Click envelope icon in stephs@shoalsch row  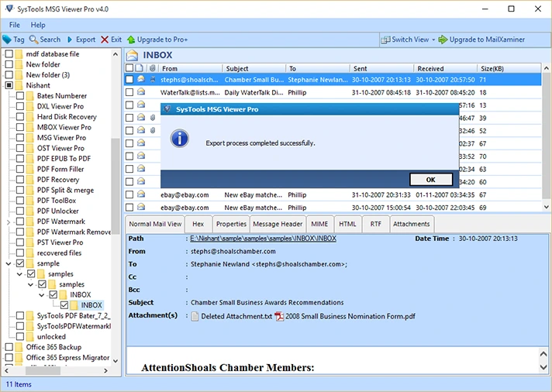coord(141,79)
